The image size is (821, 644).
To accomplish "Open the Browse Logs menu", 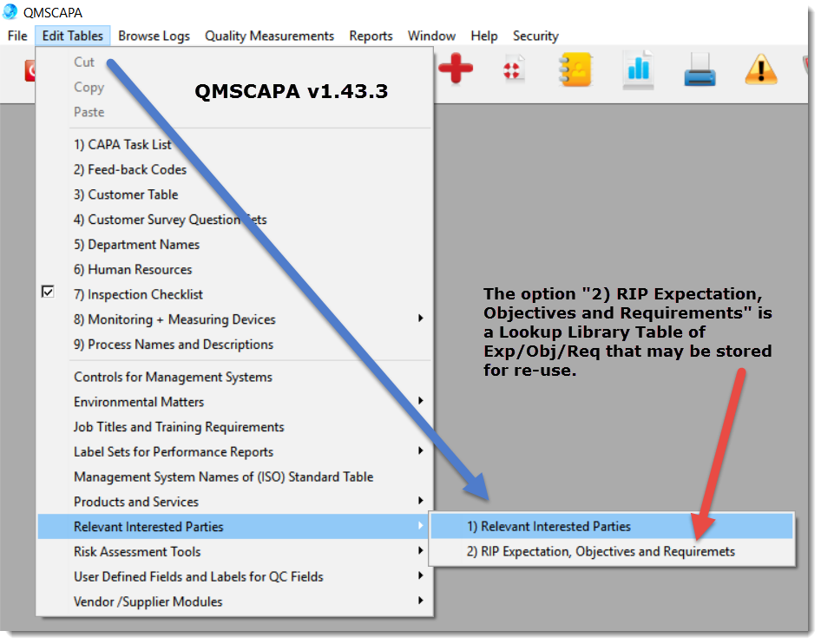I will 154,36.
